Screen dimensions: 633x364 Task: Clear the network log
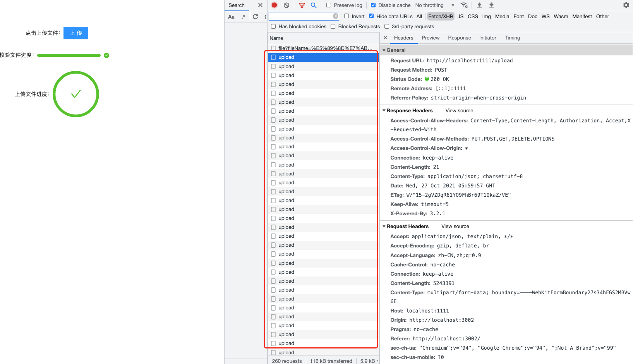pyautogui.click(x=286, y=5)
